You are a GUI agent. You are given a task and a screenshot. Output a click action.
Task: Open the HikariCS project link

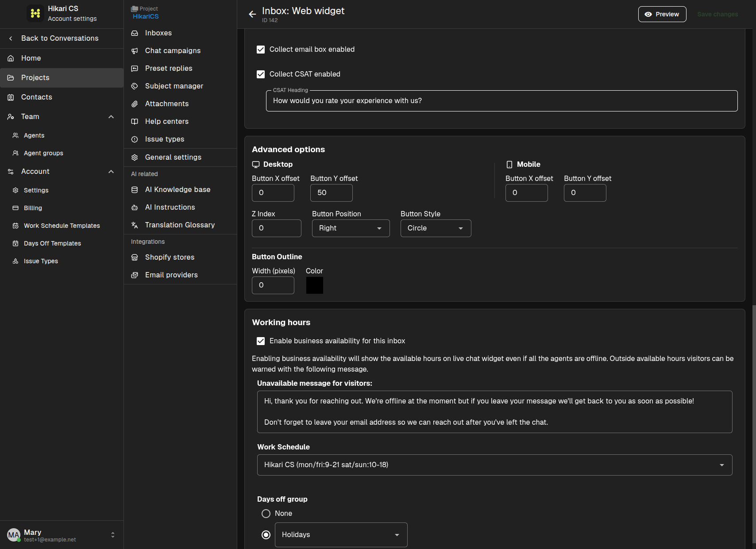146,16
